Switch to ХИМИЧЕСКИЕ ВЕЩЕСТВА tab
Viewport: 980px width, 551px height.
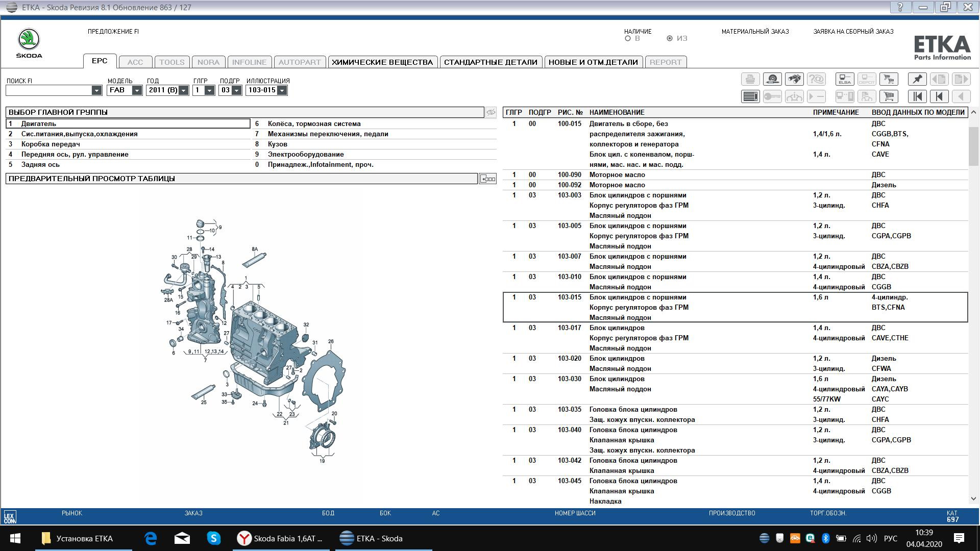(x=382, y=62)
